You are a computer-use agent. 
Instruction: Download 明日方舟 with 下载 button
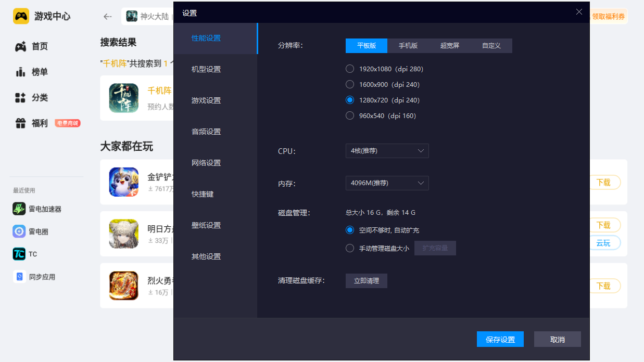604,225
